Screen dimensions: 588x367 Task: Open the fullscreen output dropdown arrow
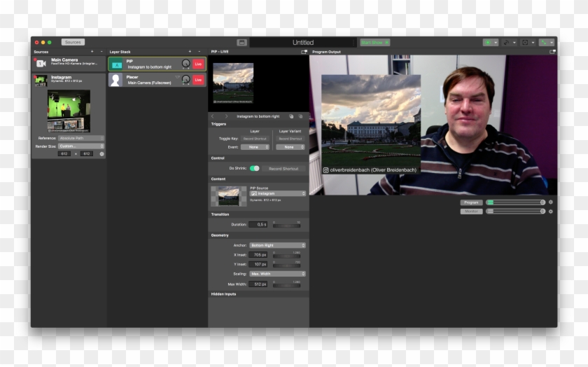pyautogui.click(x=533, y=43)
